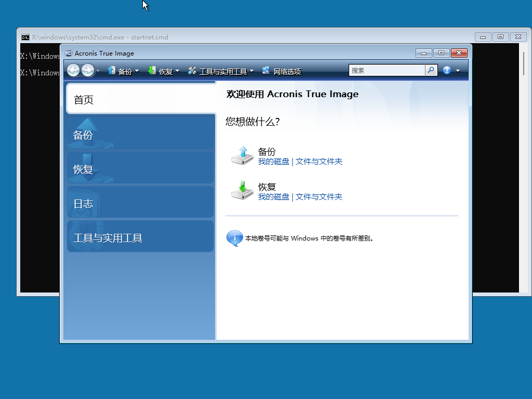Open the 工具与实用工具 sidebar tab
Viewport: 532px width, 399px height.
coord(140,236)
